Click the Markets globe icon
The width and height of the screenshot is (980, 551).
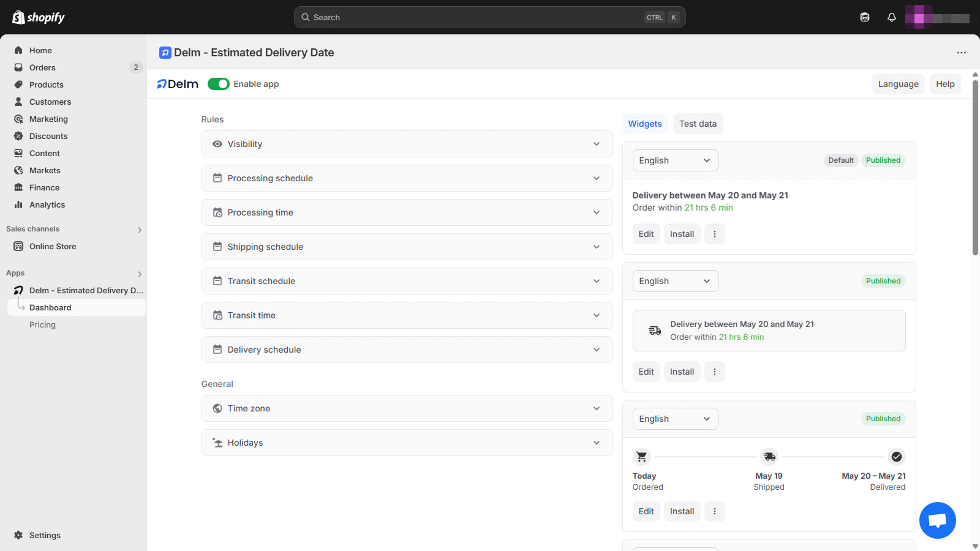[x=18, y=170]
